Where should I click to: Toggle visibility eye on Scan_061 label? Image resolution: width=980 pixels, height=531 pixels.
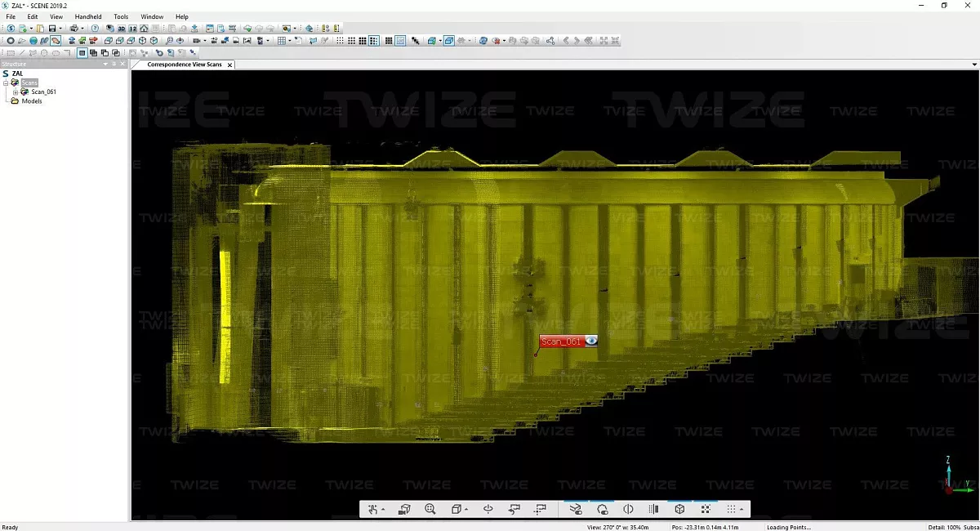(x=590, y=341)
